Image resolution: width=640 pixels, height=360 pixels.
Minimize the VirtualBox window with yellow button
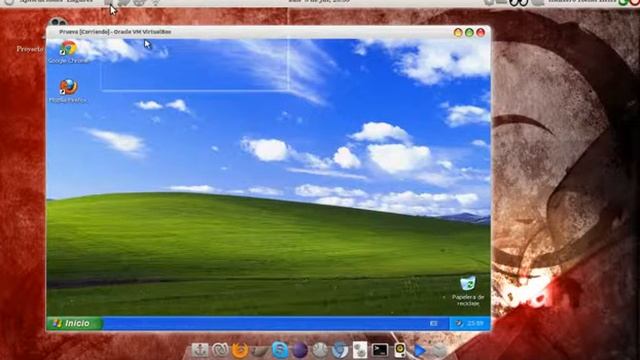(x=458, y=32)
